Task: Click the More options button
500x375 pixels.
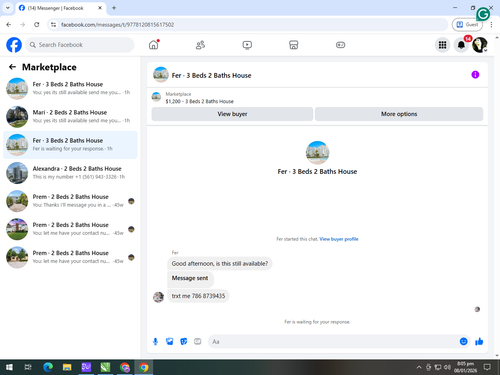Action: (x=399, y=114)
